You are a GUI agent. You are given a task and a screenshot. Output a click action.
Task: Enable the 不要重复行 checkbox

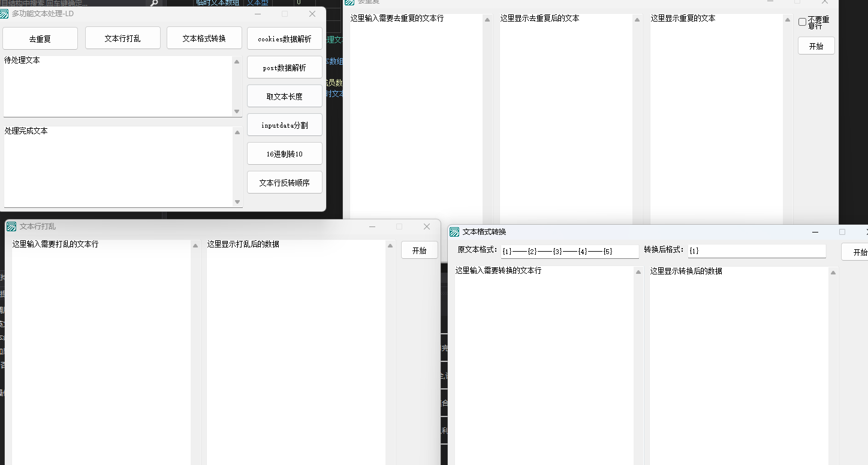[802, 22]
